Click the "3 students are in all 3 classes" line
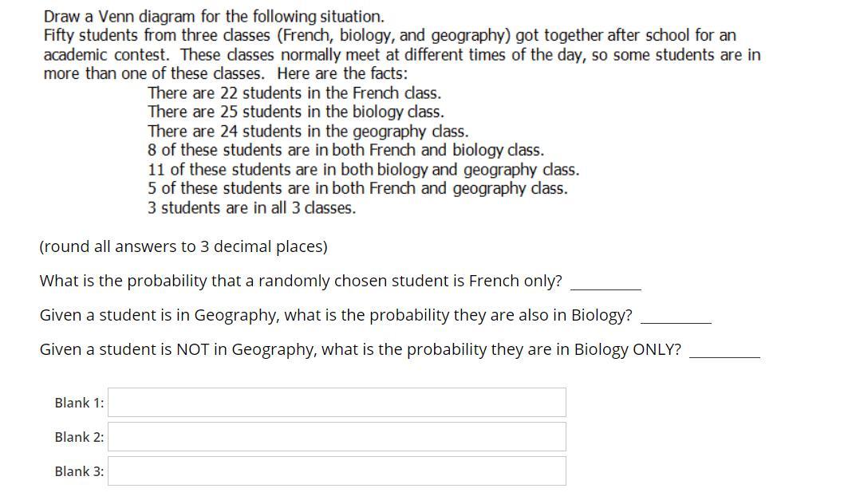This screenshot has height=504, width=860. coord(252,207)
